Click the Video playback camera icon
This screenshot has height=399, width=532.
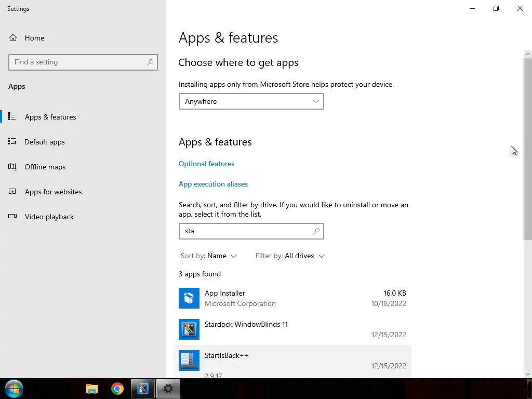pos(12,216)
